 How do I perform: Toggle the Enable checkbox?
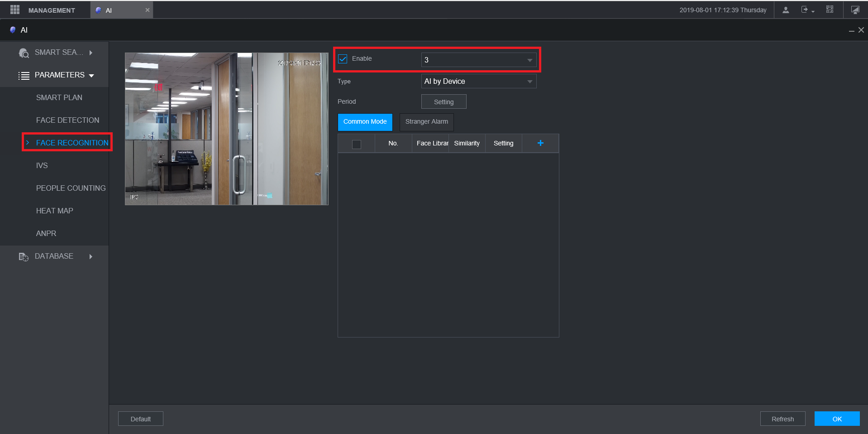coord(343,59)
